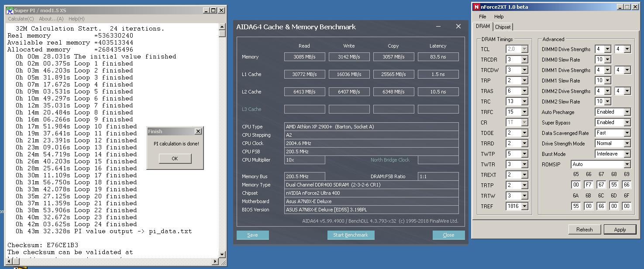Click Save in AIDA64 benchmark

[x=252, y=235]
